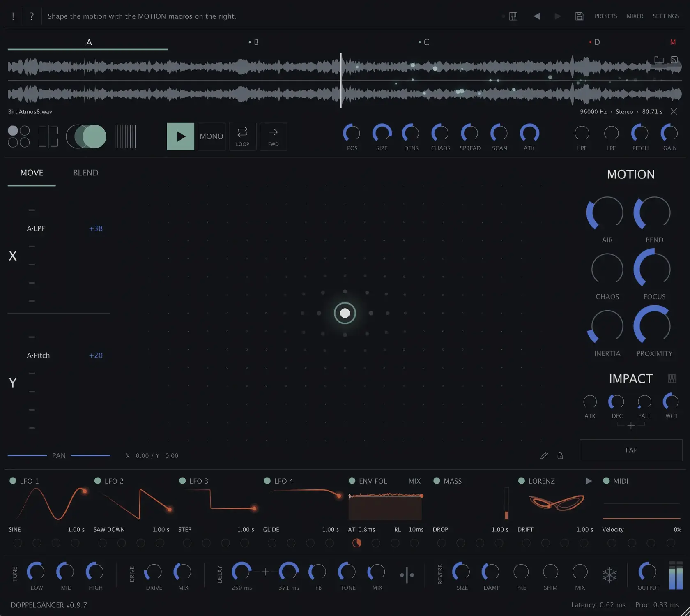
Task: Open sample folder browser icon
Action: 659,60
